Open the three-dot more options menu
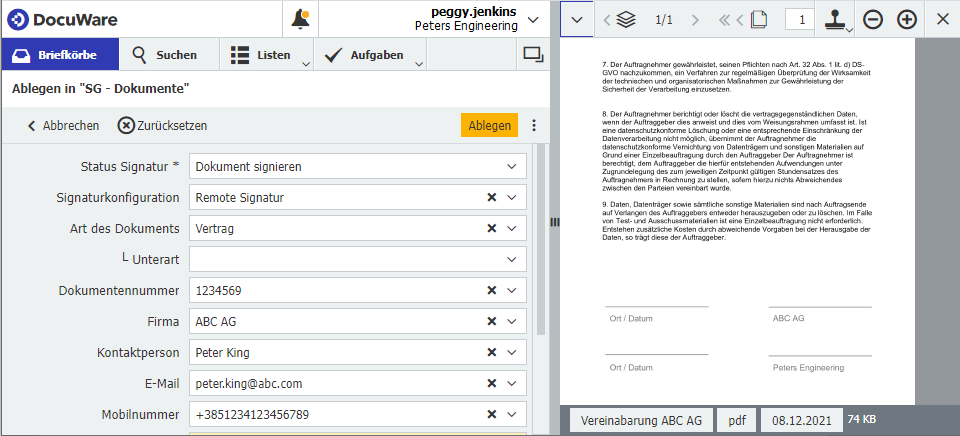This screenshot has width=960, height=436. coord(534,126)
